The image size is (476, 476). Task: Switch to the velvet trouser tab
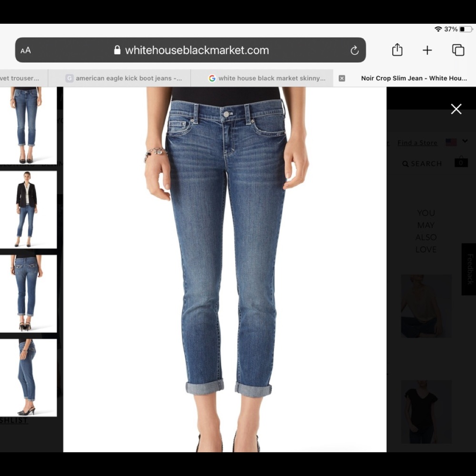pyautogui.click(x=24, y=79)
